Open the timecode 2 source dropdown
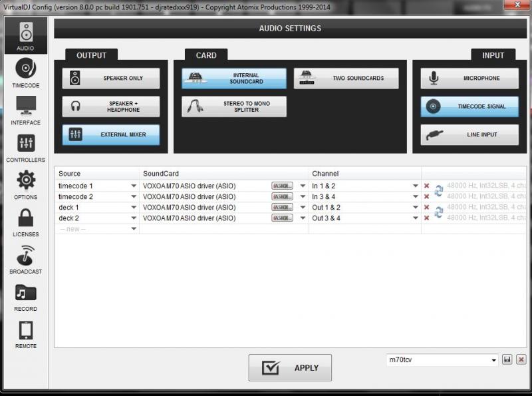 [x=134, y=196]
